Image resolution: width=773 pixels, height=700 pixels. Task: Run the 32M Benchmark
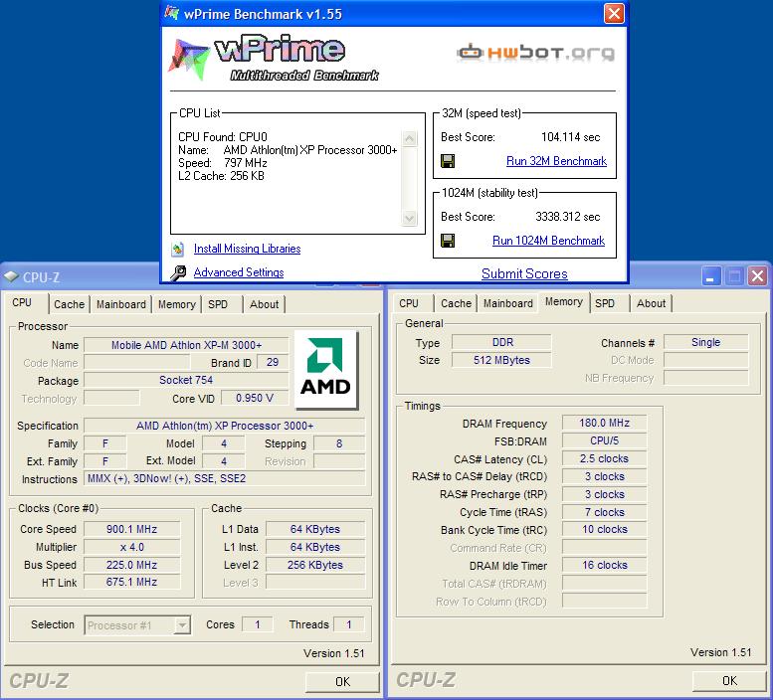click(556, 161)
